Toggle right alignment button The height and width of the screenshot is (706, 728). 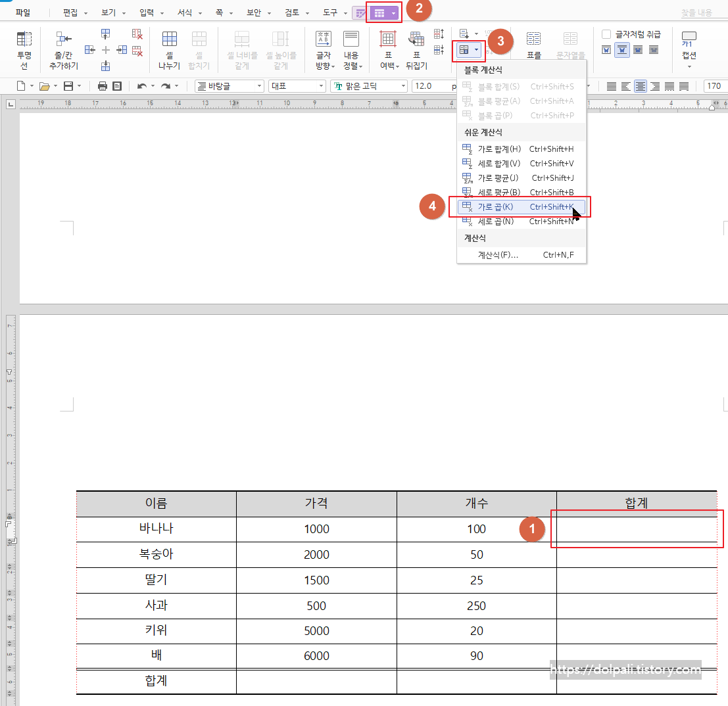(x=654, y=86)
